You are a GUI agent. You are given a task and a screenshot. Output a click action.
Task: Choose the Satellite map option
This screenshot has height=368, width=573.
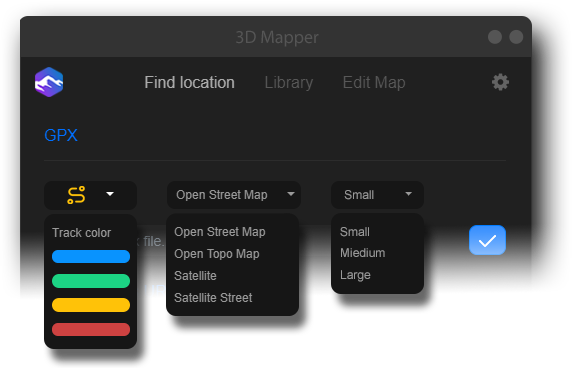[x=195, y=276]
